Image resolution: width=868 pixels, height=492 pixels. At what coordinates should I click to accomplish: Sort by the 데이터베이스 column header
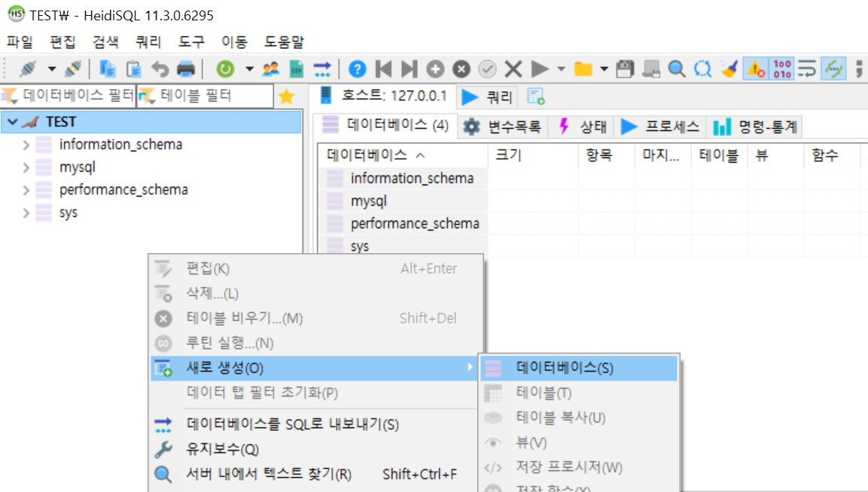(x=403, y=155)
